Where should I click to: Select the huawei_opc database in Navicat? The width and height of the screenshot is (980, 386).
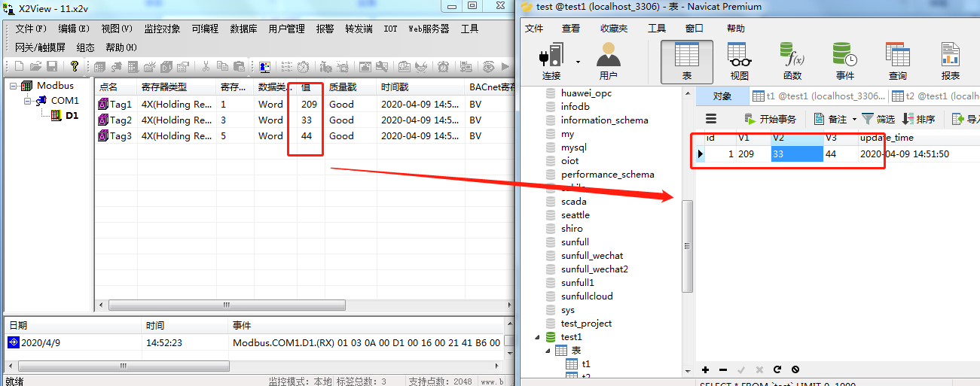587,93
